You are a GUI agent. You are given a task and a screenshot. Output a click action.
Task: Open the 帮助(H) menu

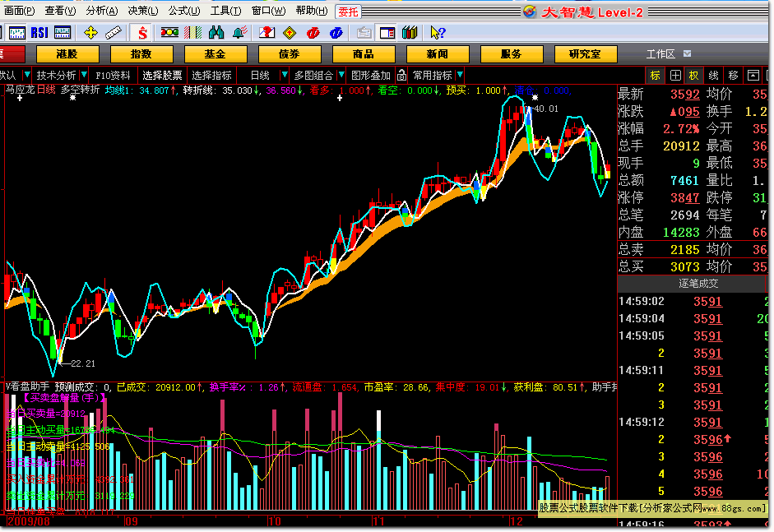pyautogui.click(x=312, y=11)
